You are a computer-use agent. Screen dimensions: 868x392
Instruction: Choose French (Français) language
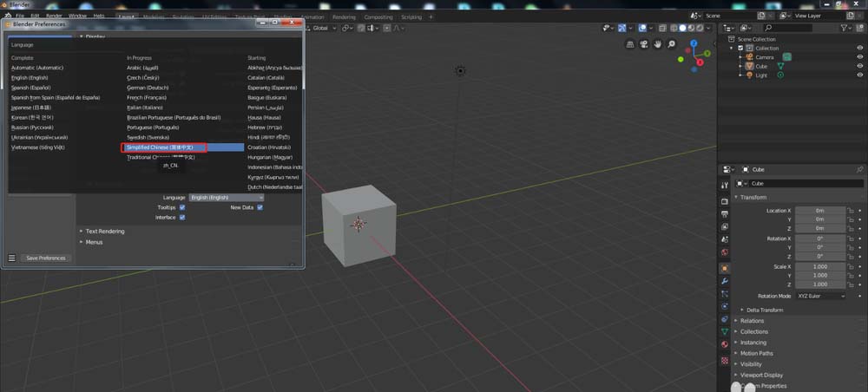(x=147, y=98)
